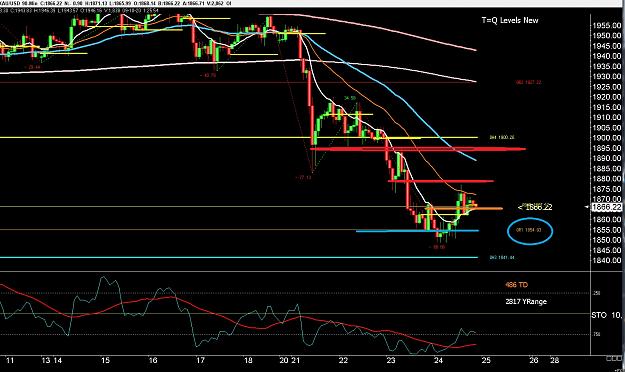This screenshot has width=625, height=372.
Task: Click the 1930.00 price axis label
Action: coord(607,77)
